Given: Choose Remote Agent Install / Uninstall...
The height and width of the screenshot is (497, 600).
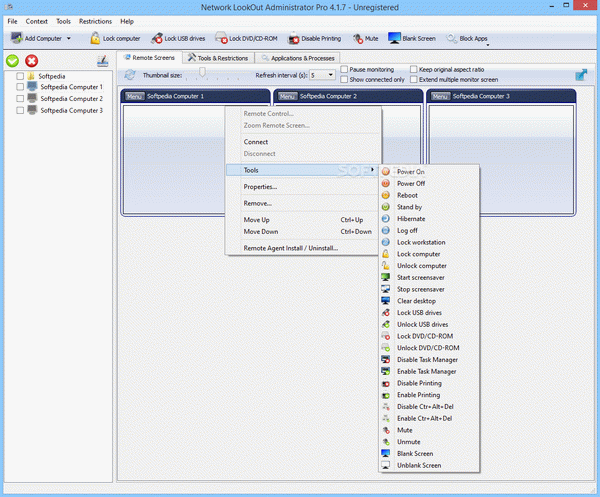Looking at the screenshot, I should tap(302, 248).
